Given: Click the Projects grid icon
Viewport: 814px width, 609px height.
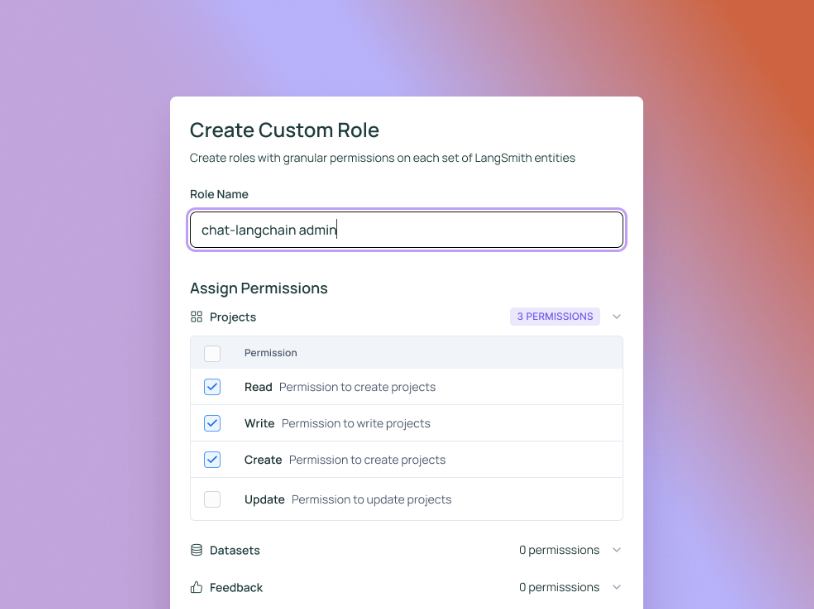Looking at the screenshot, I should [196, 317].
